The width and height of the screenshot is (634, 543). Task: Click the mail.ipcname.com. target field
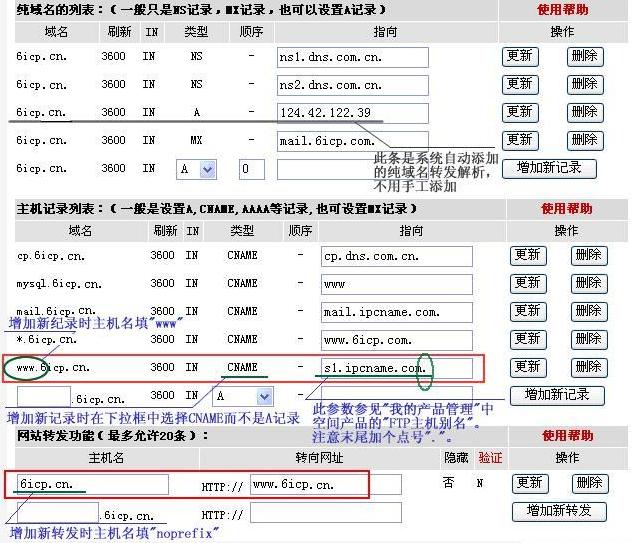click(x=397, y=312)
